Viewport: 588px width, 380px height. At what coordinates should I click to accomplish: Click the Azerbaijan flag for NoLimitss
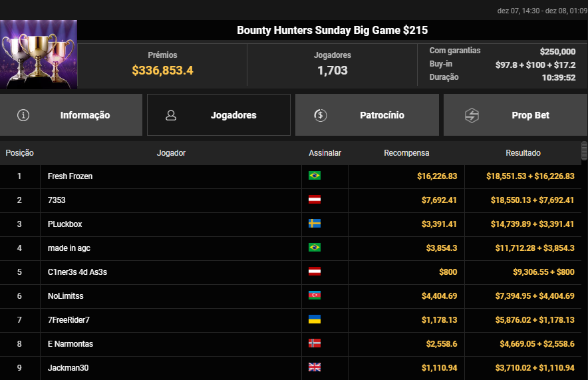314,295
